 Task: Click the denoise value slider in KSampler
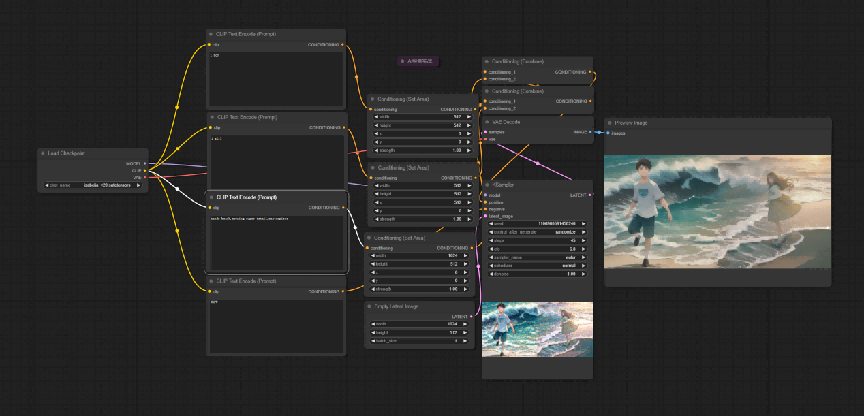537,274
